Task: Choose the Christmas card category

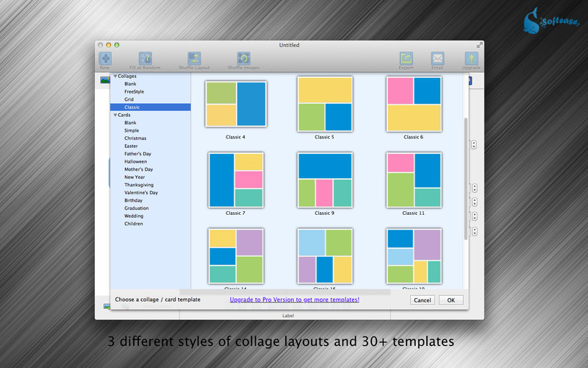Action: click(135, 138)
